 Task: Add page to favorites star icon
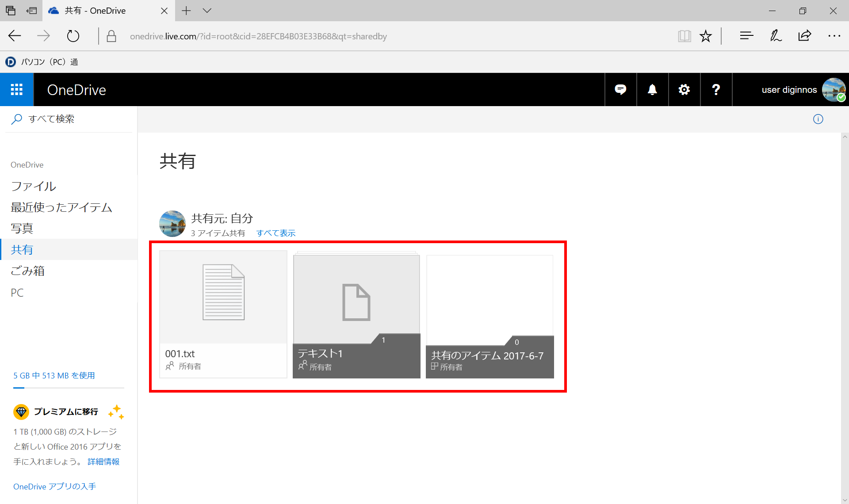click(706, 36)
